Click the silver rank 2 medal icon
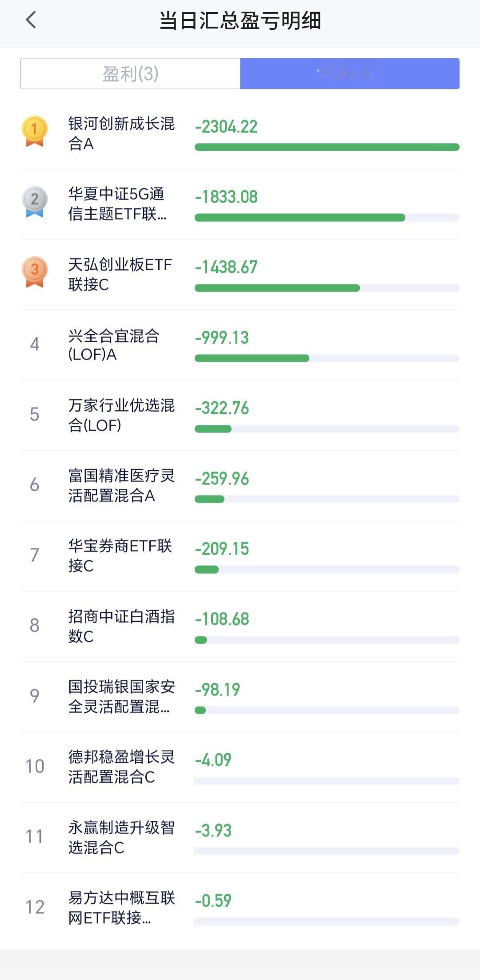Viewport: 480px width, 980px height. [x=34, y=201]
